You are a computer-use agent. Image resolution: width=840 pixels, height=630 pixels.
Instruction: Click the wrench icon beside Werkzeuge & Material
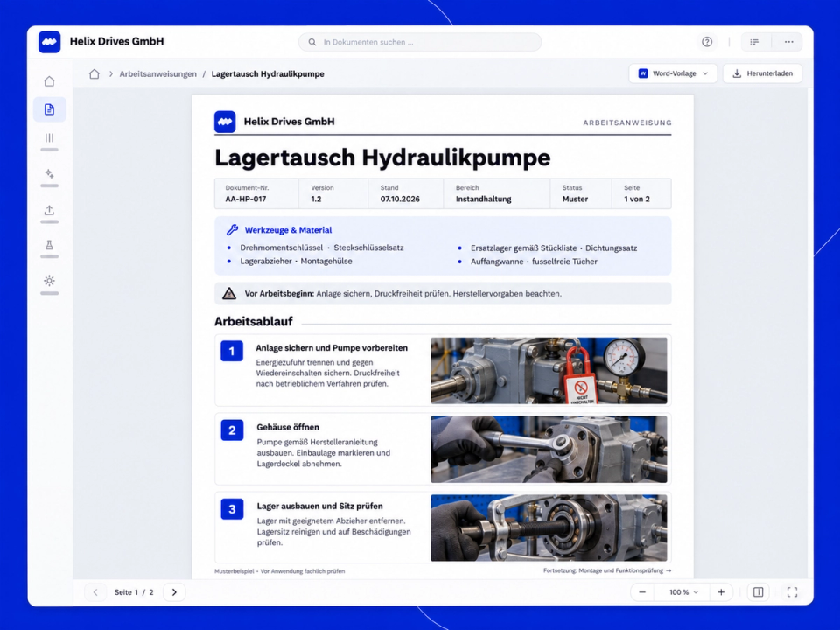coord(232,230)
